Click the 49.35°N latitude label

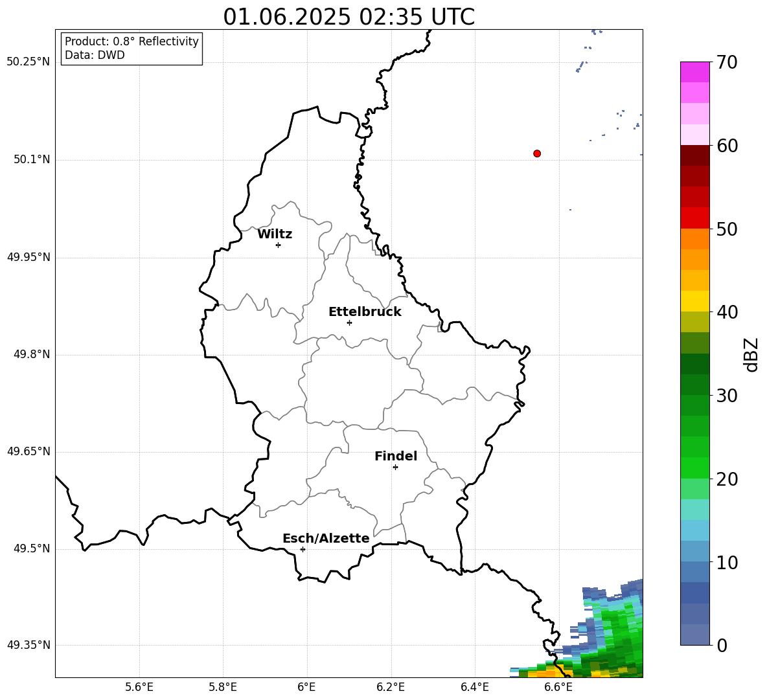[29, 645]
